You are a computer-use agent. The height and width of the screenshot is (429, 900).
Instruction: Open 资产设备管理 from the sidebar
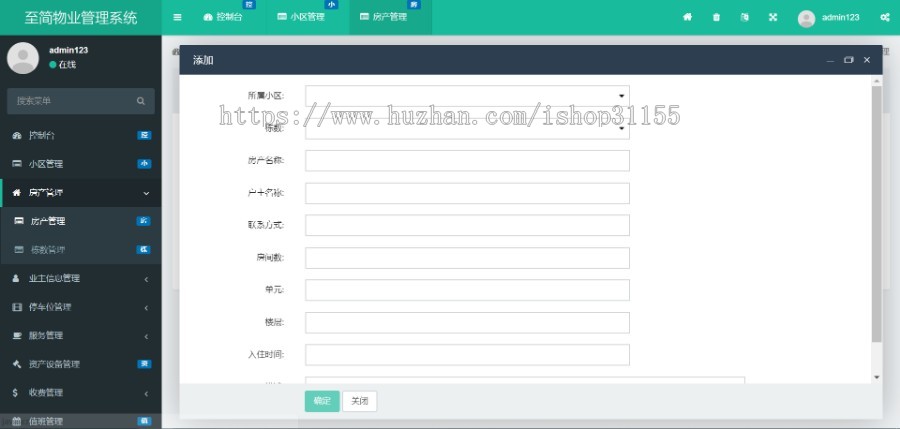click(80, 364)
